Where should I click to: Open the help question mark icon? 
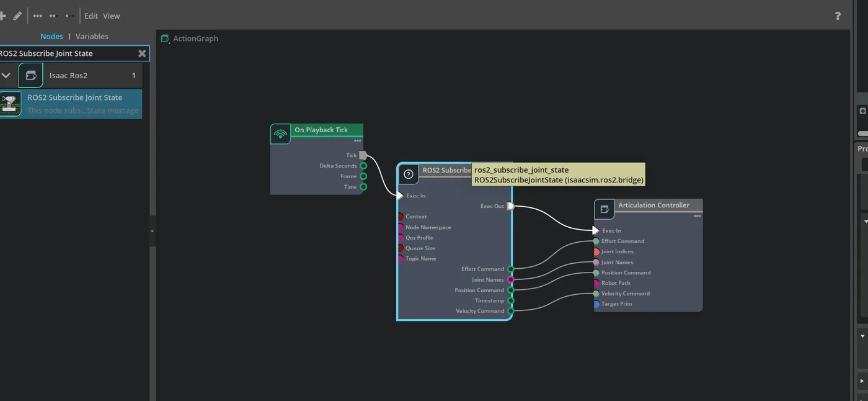(x=838, y=16)
